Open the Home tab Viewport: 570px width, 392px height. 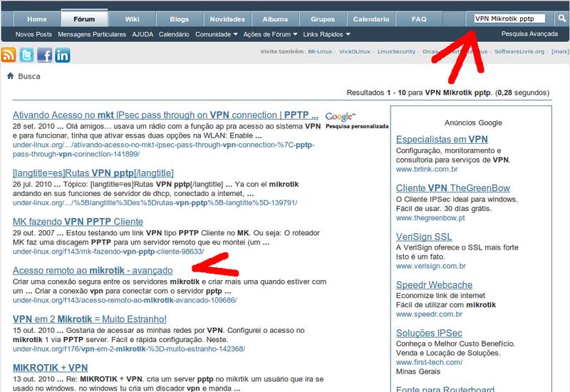pos(37,19)
